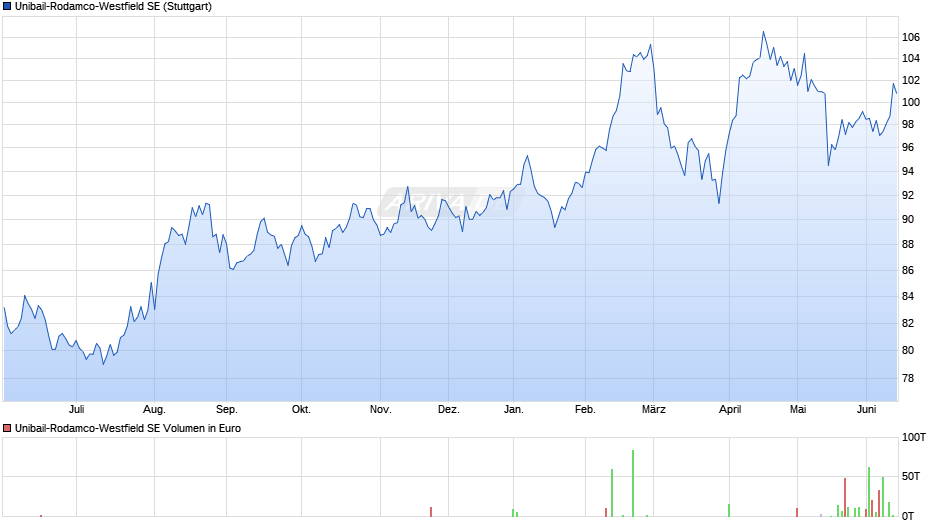Click the volume axis label 0T
940x526 pixels.
click(x=908, y=516)
